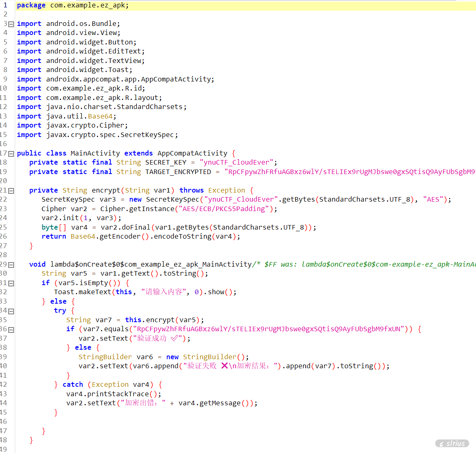The width and height of the screenshot is (476, 453).
Task: Collapse the try block fold marker
Action: pos(11,311)
